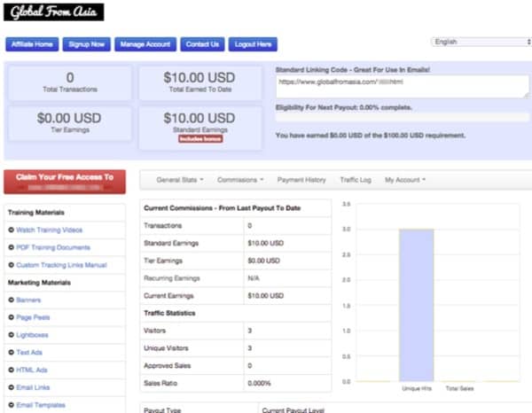Viewport: 532px width, 413px height.
Task: Click bullet icon beside Email Templates
Action: click(12, 405)
